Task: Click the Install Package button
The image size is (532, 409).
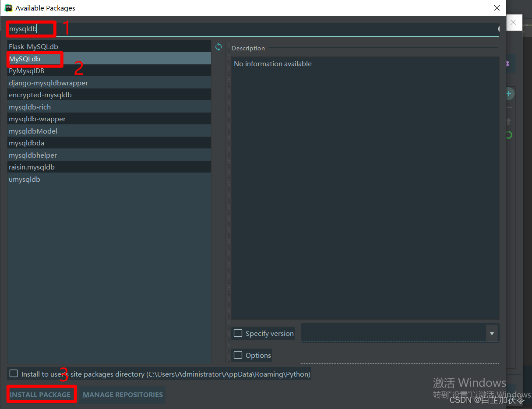Action: click(x=40, y=395)
